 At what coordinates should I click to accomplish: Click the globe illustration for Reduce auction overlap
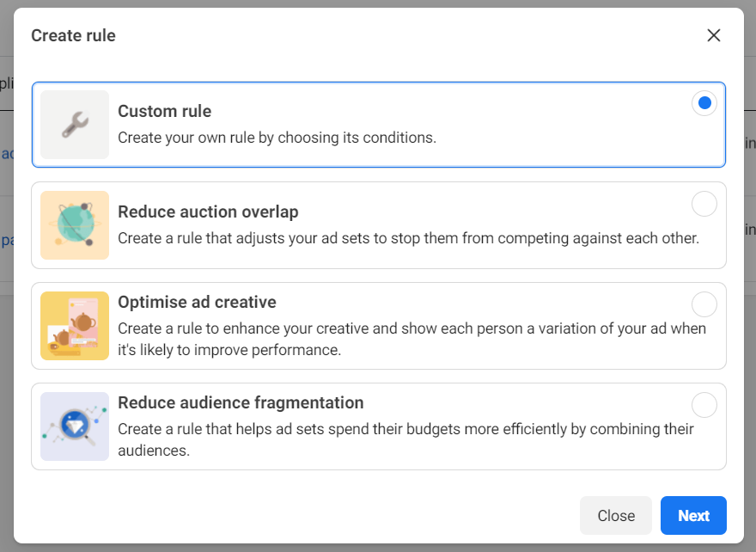click(x=75, y=225)
